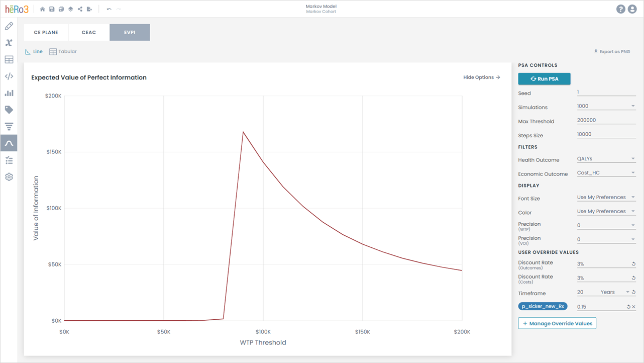Screen dimensions: 644x363
Task: Reset the Timeframe override value
Action: pyautogui.click(x=633, y=292)
